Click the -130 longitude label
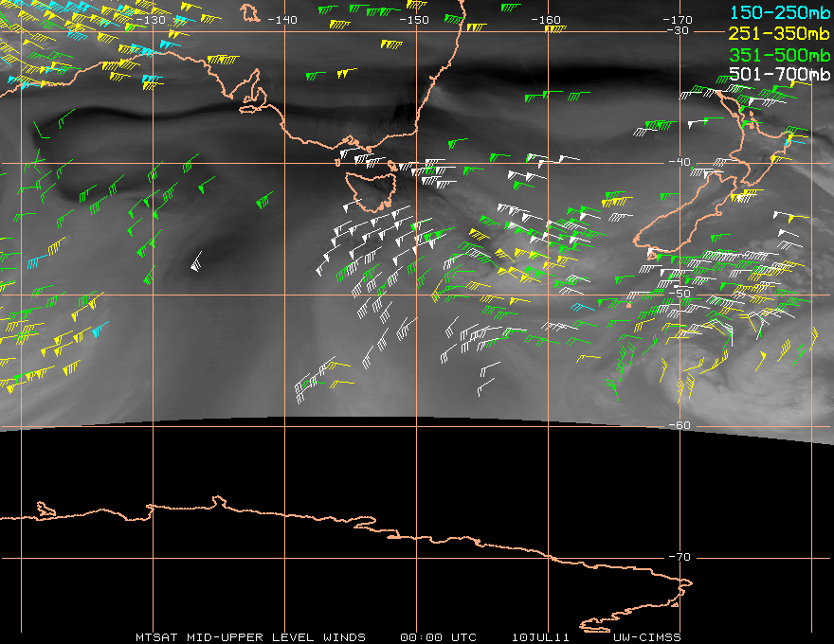The width and height of the screenshot is (834, 644). click(x=151, y=20)
